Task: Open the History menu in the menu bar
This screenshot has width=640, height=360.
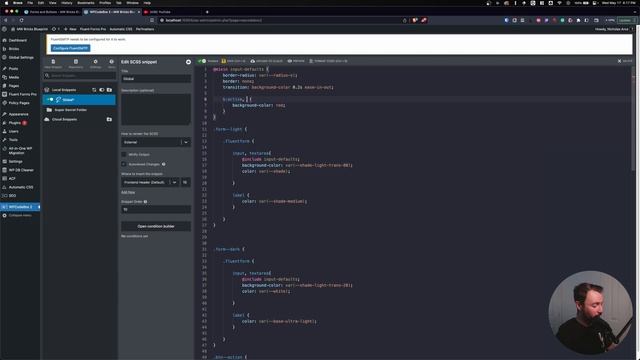Action: point(66,3)
